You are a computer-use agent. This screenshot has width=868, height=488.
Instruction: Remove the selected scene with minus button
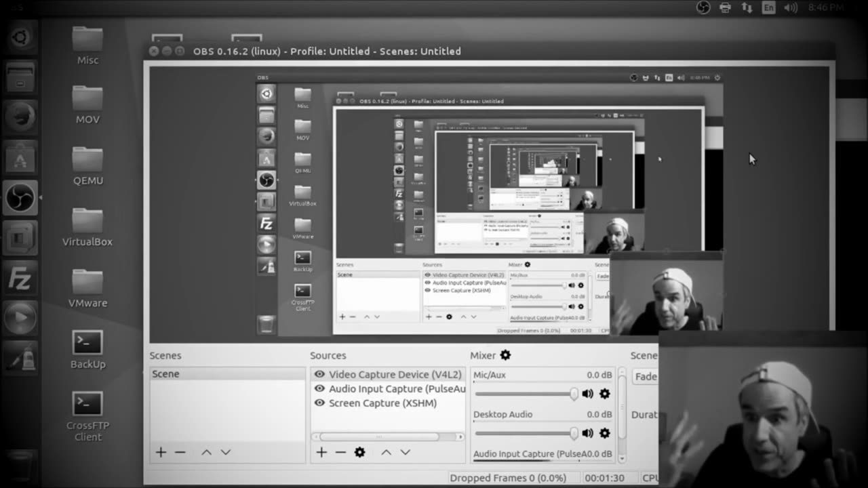[x=180, y=452]
